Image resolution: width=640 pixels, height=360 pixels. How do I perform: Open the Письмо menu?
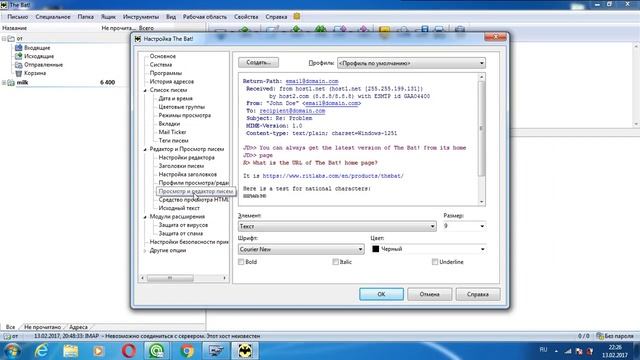pos(18,17)
